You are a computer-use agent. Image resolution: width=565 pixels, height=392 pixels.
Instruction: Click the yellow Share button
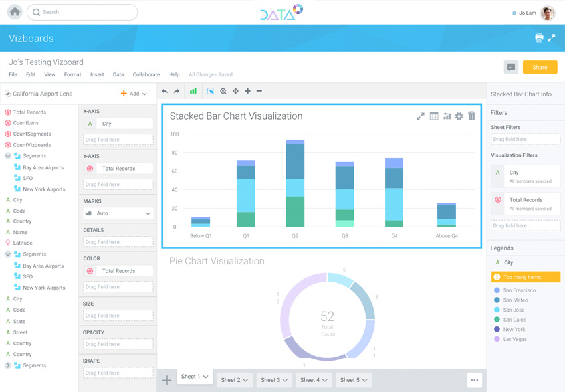click(540, 67)
